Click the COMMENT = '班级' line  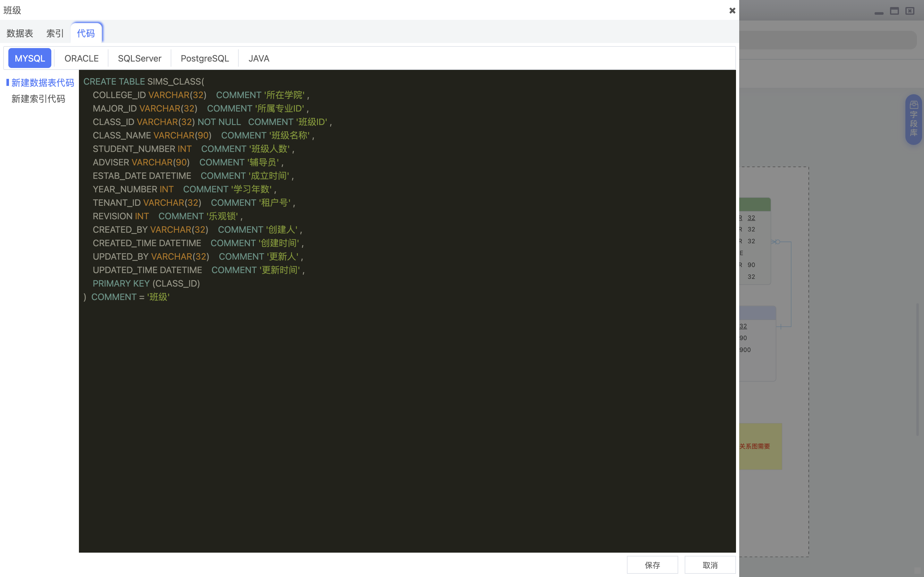[127, 297]
